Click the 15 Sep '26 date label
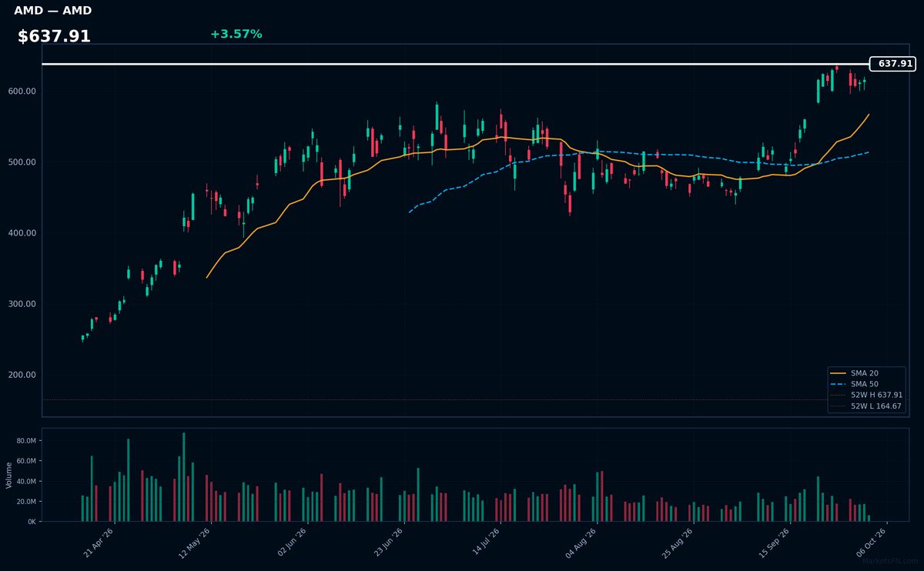The image size is (924, 571). 775,541
